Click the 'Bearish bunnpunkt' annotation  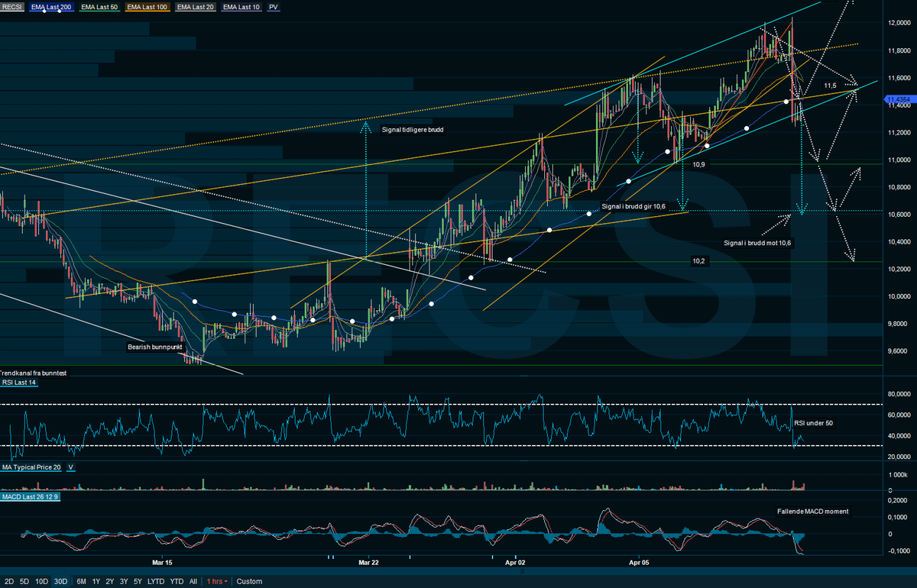(155, 347)
